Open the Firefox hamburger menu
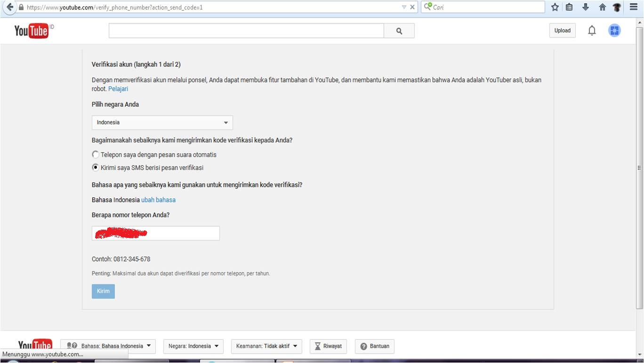Screen dimensions: 644x363 [632, 7]
